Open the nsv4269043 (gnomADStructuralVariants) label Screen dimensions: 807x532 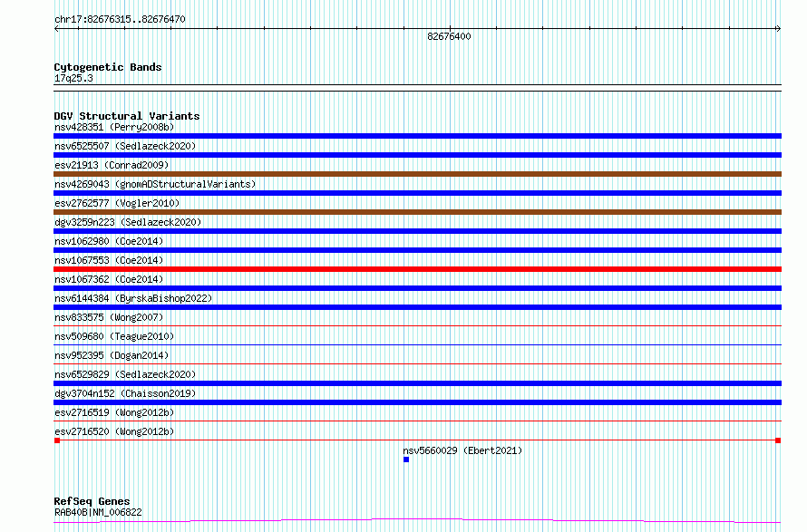(x=155, y=184)
